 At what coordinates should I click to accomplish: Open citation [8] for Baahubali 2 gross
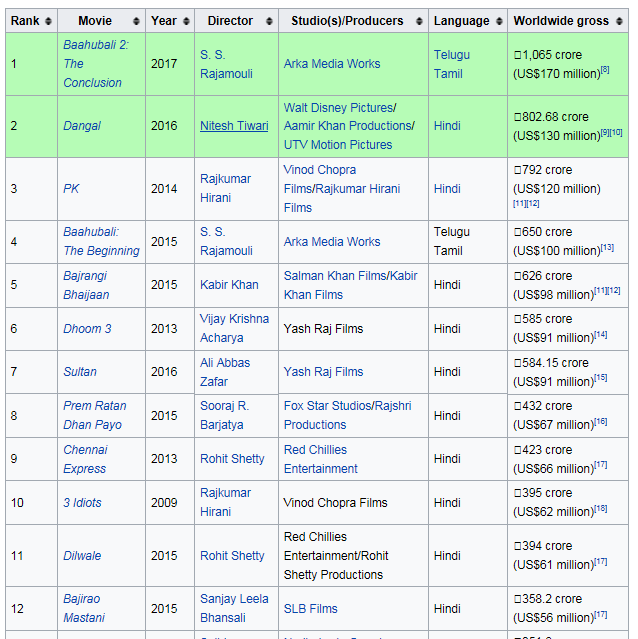click(x=605, y=70)
